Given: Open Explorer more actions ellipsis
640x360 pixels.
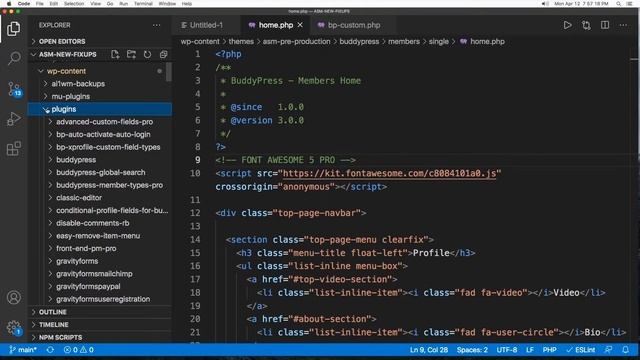Looking at the screenshot, I should 156,25.
